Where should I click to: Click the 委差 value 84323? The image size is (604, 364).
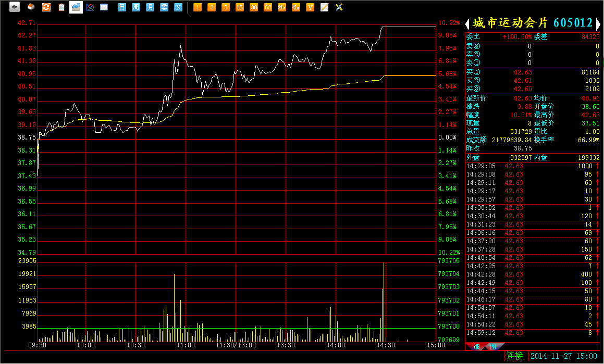click(590, 37)
